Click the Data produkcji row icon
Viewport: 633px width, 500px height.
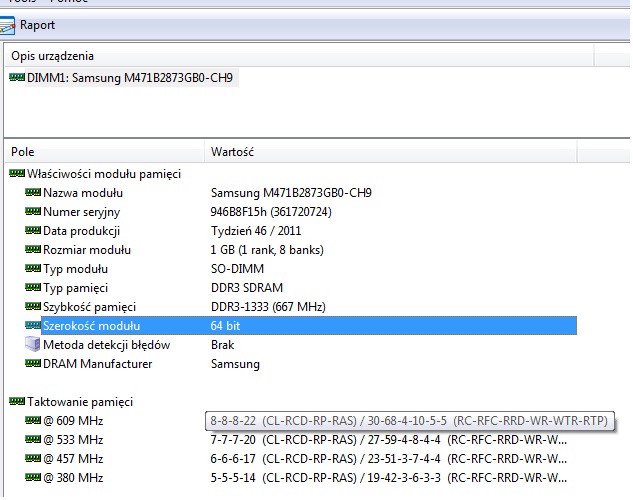(33, 230)
